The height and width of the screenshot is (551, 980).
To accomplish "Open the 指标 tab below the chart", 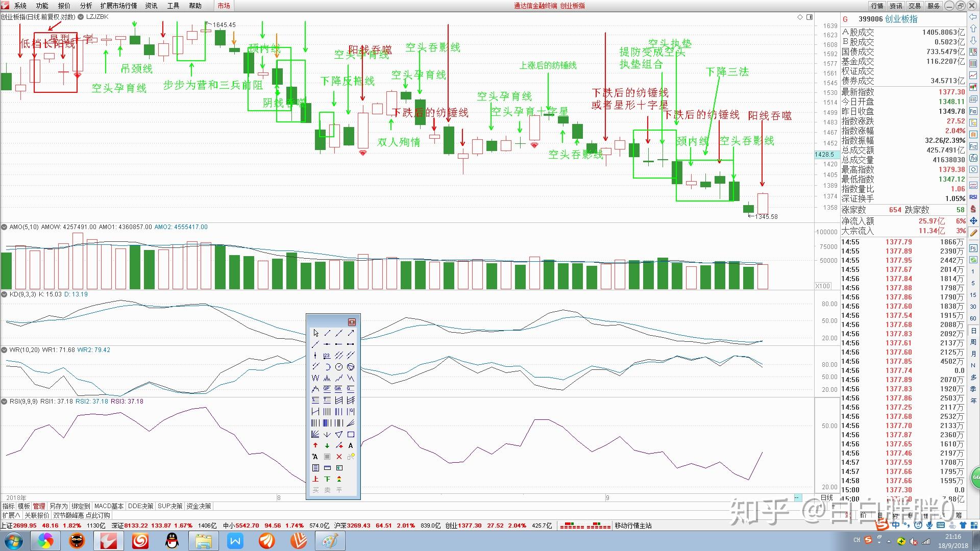I will 9,506.
